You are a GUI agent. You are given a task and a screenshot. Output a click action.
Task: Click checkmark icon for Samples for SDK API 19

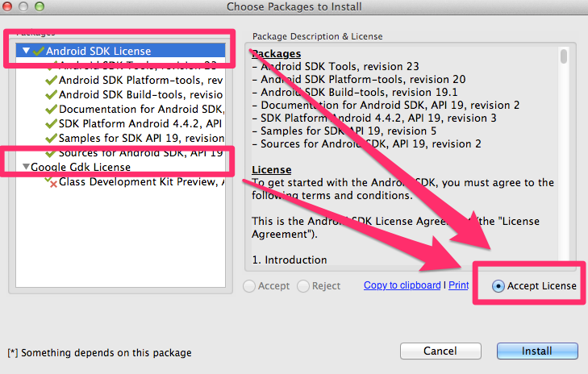click(51, 139)
